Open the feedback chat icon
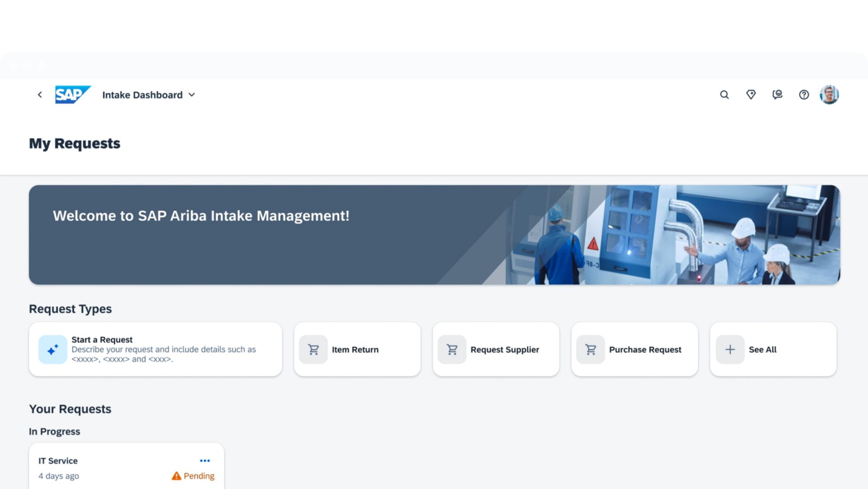This screenshot has width=868, height=489. (777, 95)
